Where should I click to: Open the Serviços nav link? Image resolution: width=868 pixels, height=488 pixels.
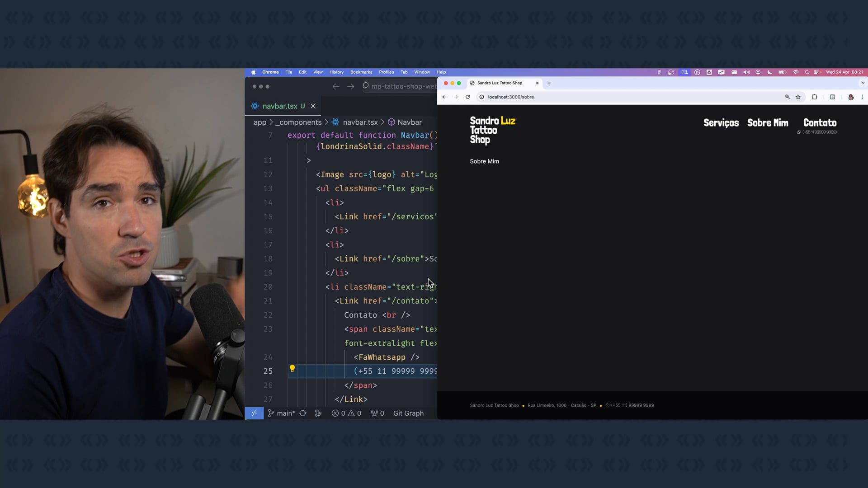click(x=721, y=123)
